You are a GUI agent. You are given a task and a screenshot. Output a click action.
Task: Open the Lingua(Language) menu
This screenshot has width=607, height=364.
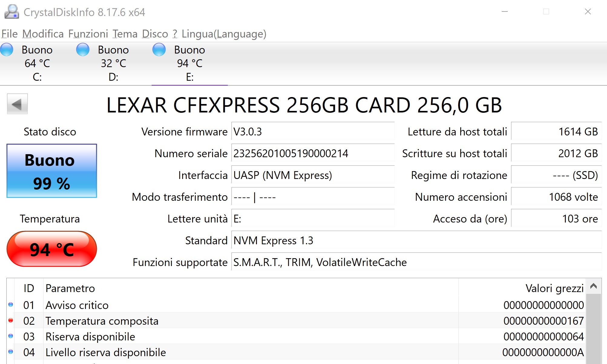[x=224, y=34]
